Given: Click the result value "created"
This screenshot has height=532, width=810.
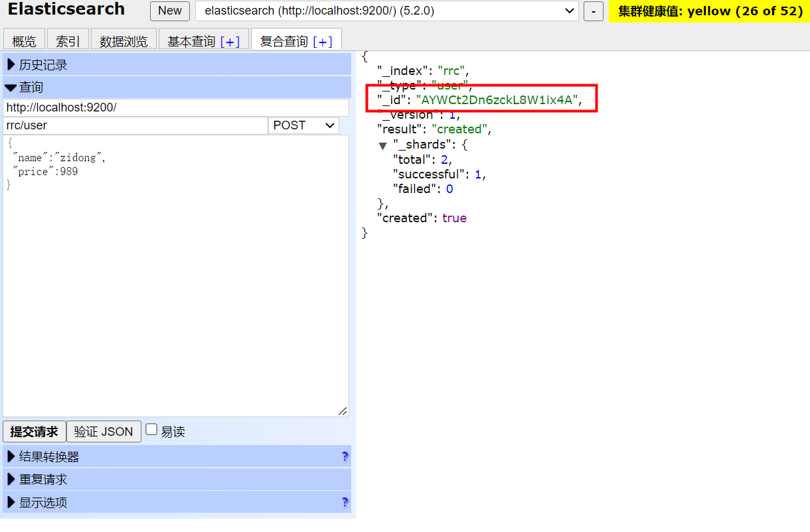Looking at the screenshot, I should point(460,129).
